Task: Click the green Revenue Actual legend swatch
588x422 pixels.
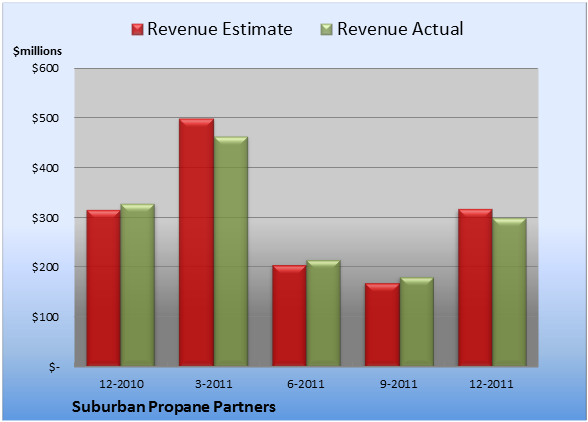Action: [x=327, y=30]
